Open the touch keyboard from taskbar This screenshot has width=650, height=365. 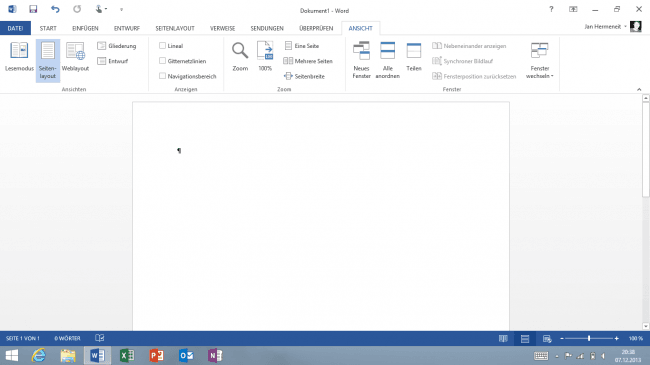(541, 356)
